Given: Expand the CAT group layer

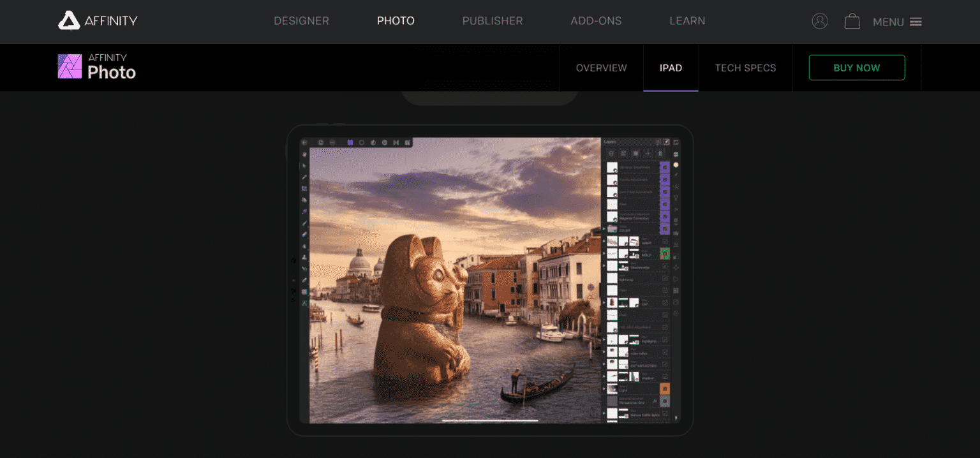Looking at the screenshot, I should click(x=604, y=302).
